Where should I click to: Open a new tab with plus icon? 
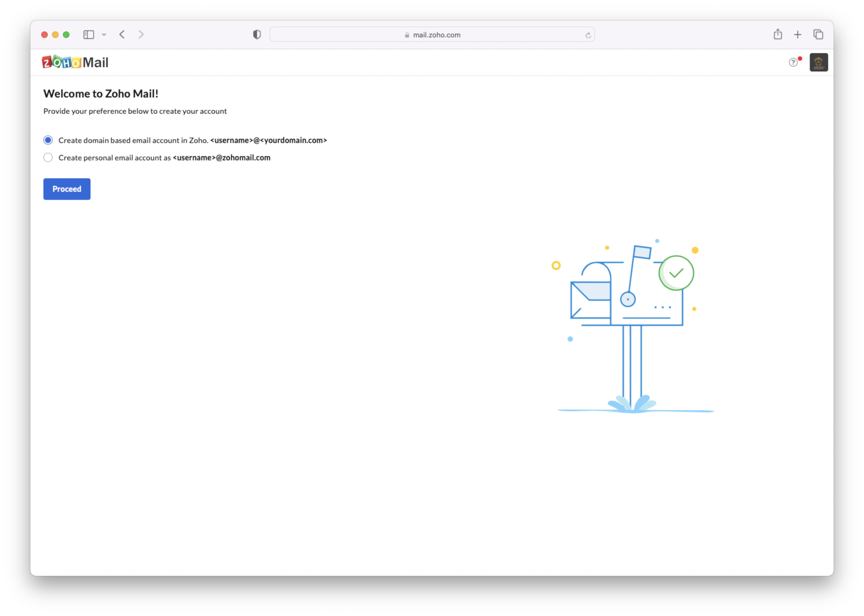coord(798,35)
